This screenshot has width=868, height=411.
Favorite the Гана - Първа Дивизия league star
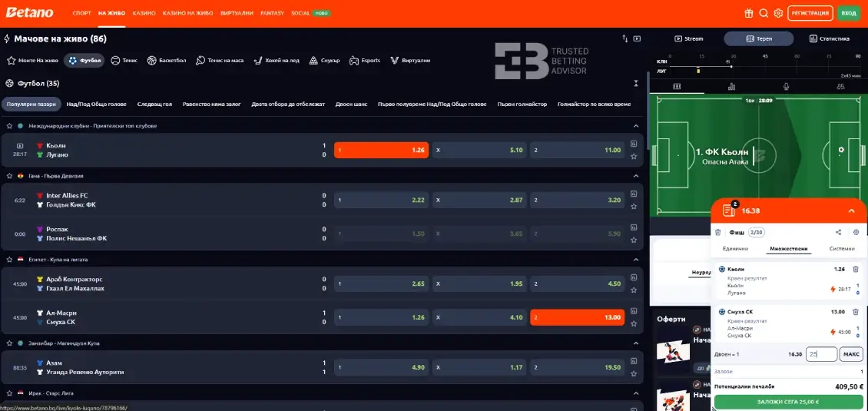coord(9,176)
